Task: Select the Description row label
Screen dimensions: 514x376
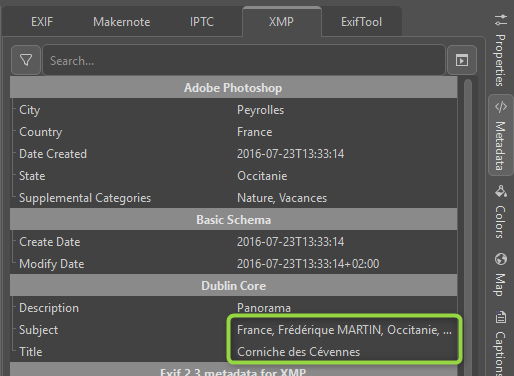Action: pos(49,308)
